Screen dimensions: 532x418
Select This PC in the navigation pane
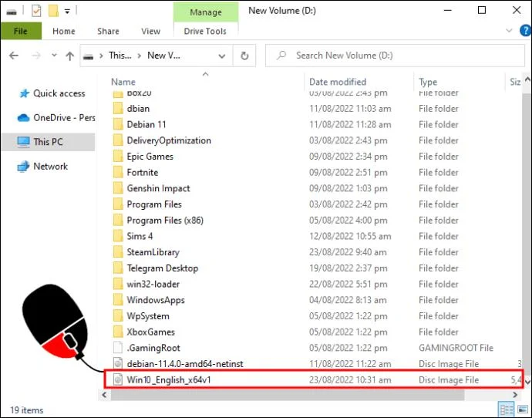pos(48,142)
